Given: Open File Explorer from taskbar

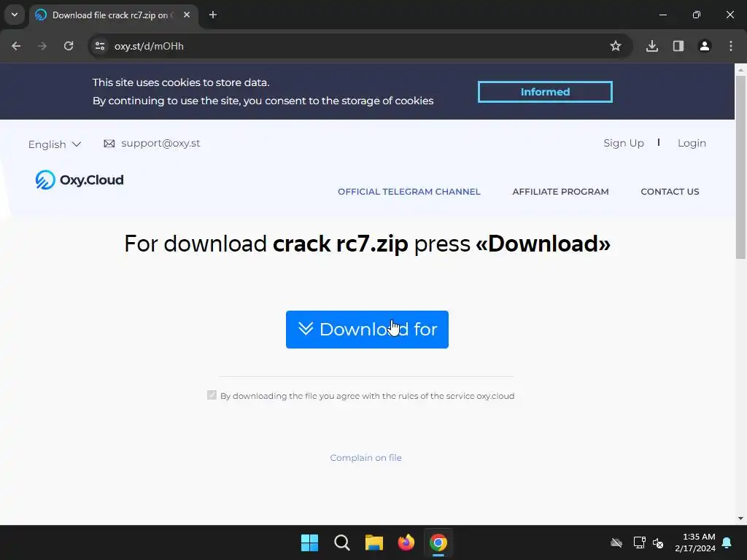Looking at the screenshot, I should pyautogui.click(x=374, y=542).
